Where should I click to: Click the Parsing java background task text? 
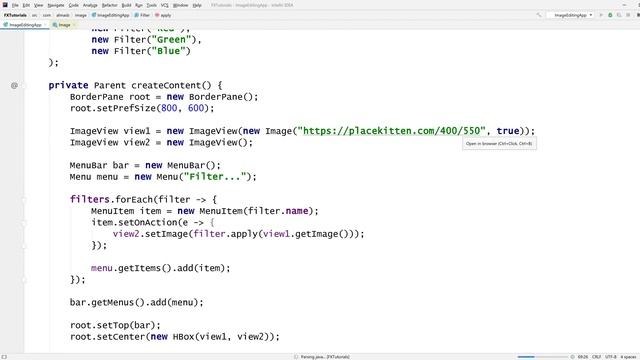click(325, 357)
